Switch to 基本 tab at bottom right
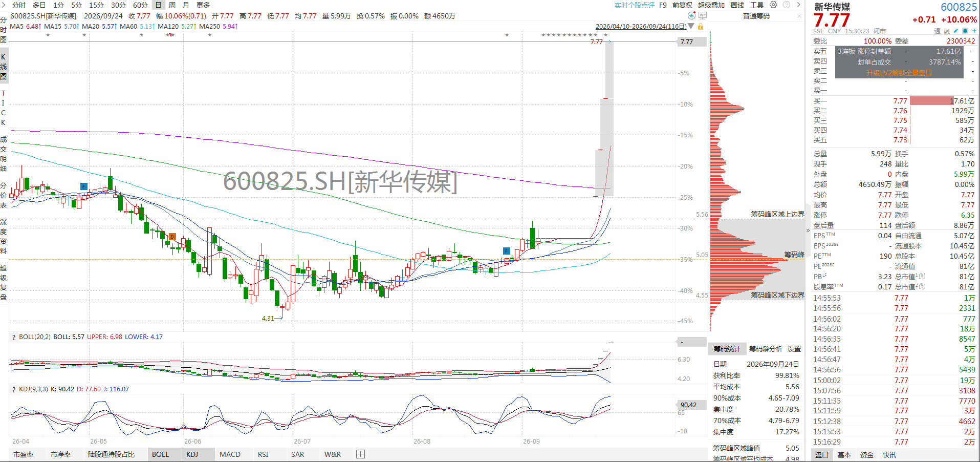Viewport: 980px width, 462px height. [844, 455]
